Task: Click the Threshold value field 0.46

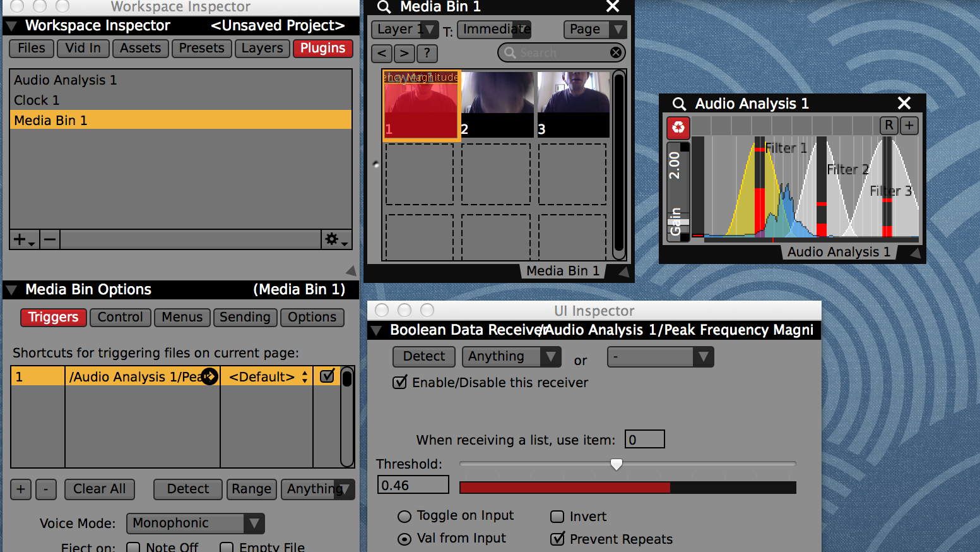Action: [413, 485]
